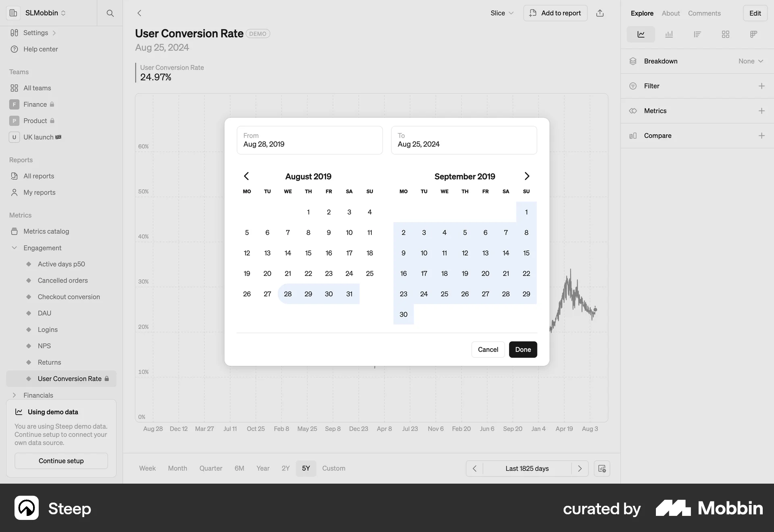The width and height of the screenshot is (774, 532).
Task: Switch to the grid view layout
Action: pos(725,34)
